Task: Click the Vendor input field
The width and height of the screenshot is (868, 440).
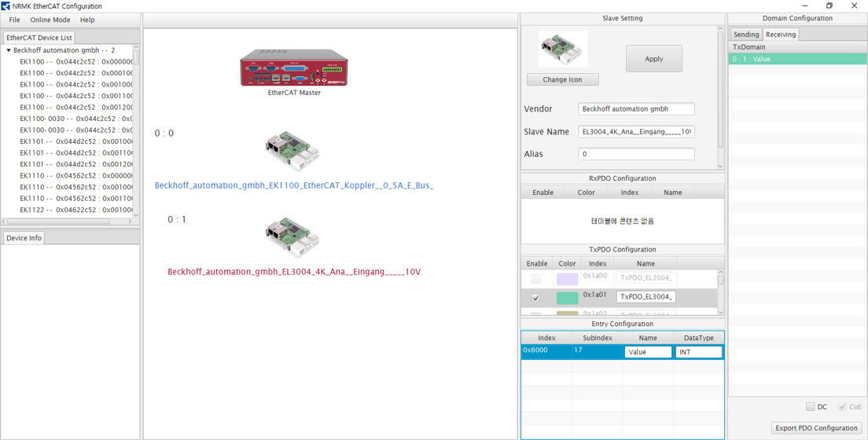Action: coord(636,109)
